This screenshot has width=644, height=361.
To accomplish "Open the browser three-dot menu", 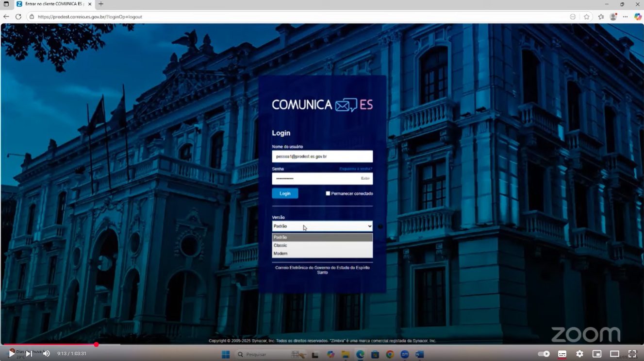I will (625, 17).
